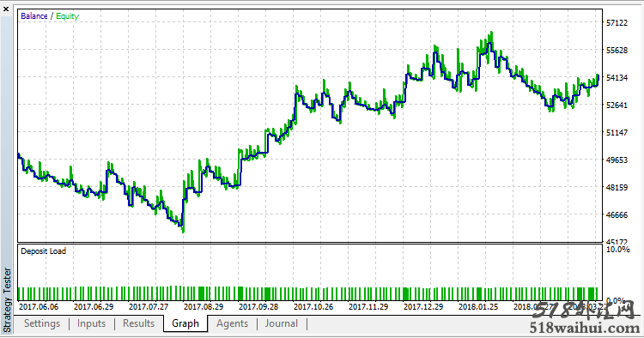Click the 49653 axis value
The image size is (644, 338).
617,160
